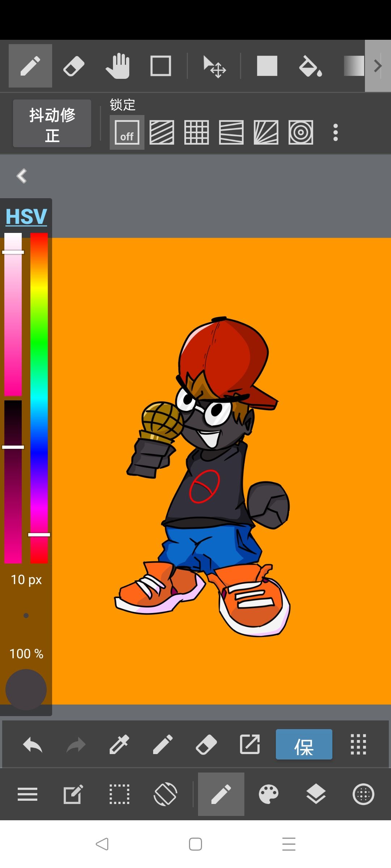Select the Brush pen tool in top toolbar
The width and height of the screenshot is (391, 868).
(x=30, y=66)
